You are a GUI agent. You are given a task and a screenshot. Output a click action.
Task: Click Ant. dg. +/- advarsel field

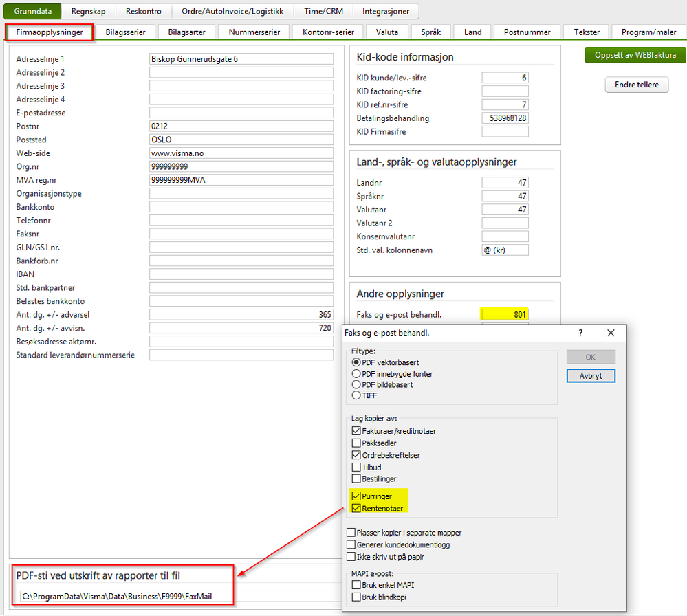pyautogui.click(x=241, y=315)
